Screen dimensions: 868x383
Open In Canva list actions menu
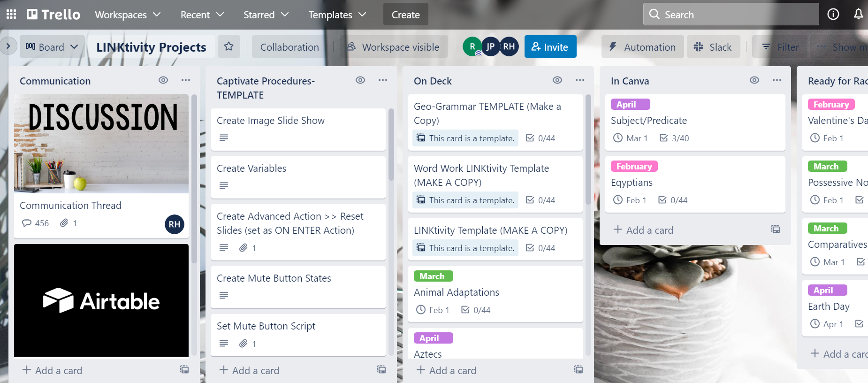click(x=777, y=80)
